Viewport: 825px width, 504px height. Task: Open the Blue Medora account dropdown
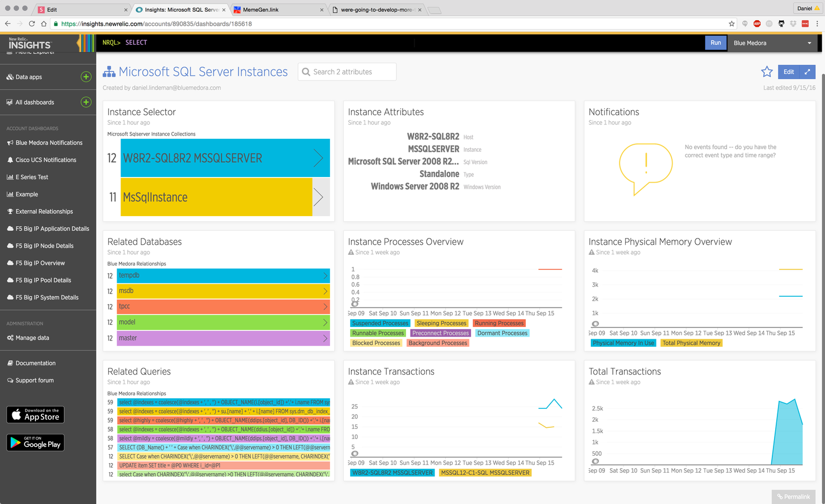[773, 43]
